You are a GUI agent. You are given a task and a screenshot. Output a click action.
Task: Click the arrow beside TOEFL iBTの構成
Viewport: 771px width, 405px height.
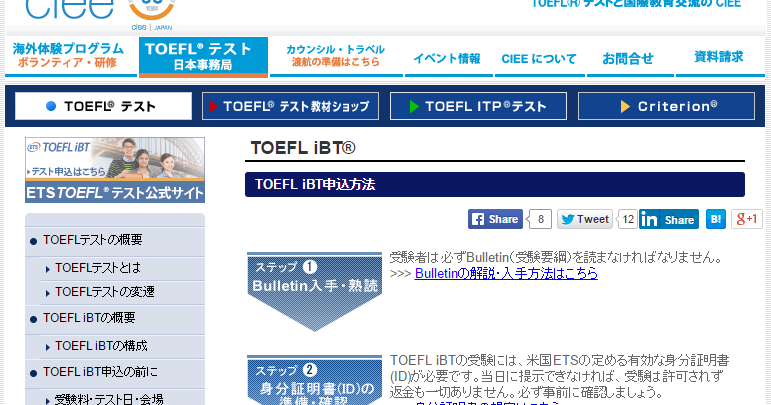[48, 347]
